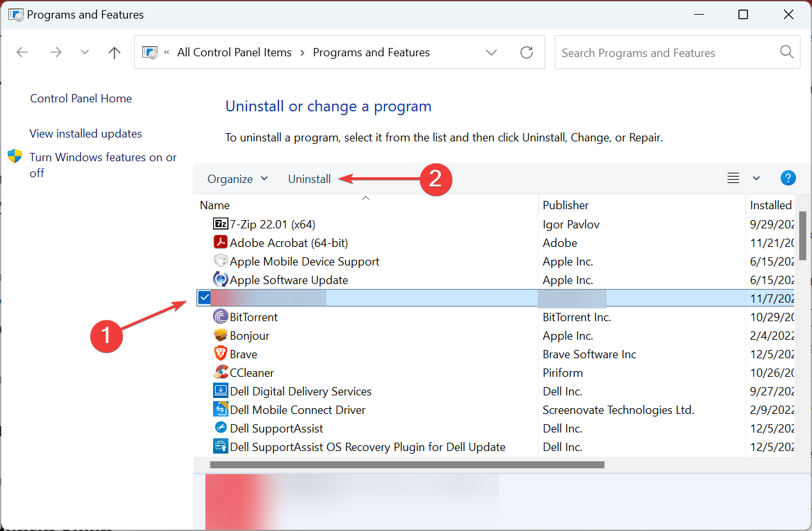The width and height of the screenshot is (812, 531).
Task: Click Brave Software Inc publisher cell
Action: [589, 354]
